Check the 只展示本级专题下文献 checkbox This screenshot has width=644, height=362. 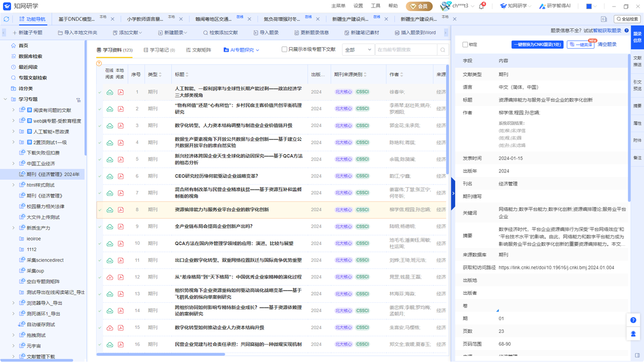coord(285,49)
